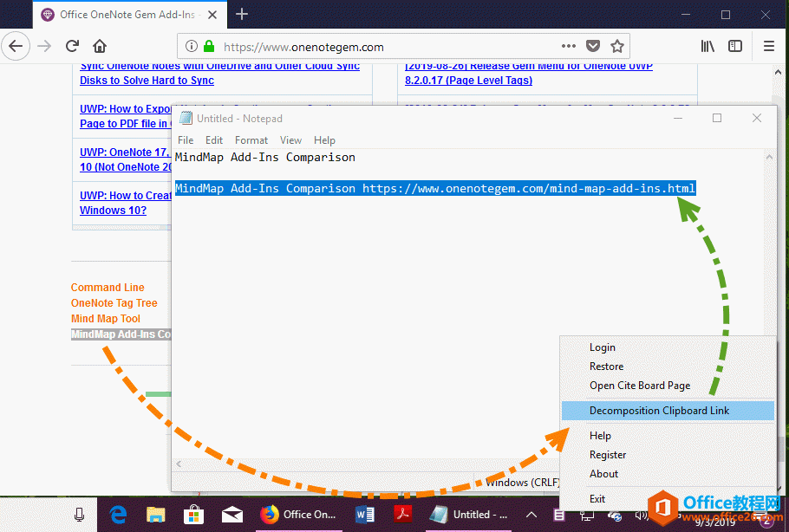Viewport: 789px width, 532px height.
Task: Launch Word from the taskbar
Action: pos(365,515)
